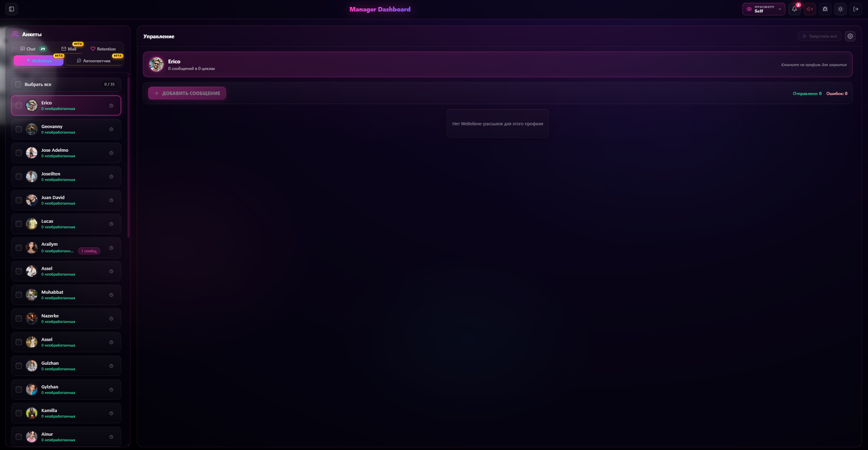This screenshot has height=450, width=868.
Task: Tick the checkbox next to Jose Adelmo
Action: click(x=19, y=153)
